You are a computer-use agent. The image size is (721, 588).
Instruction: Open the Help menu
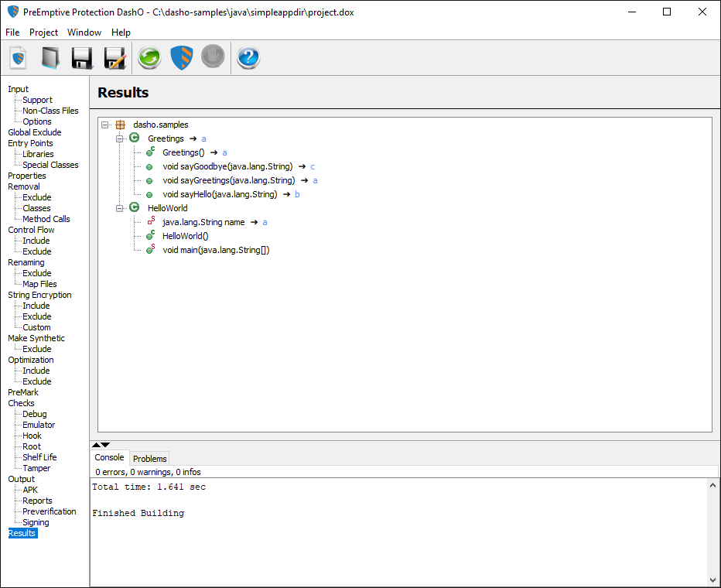121,32
